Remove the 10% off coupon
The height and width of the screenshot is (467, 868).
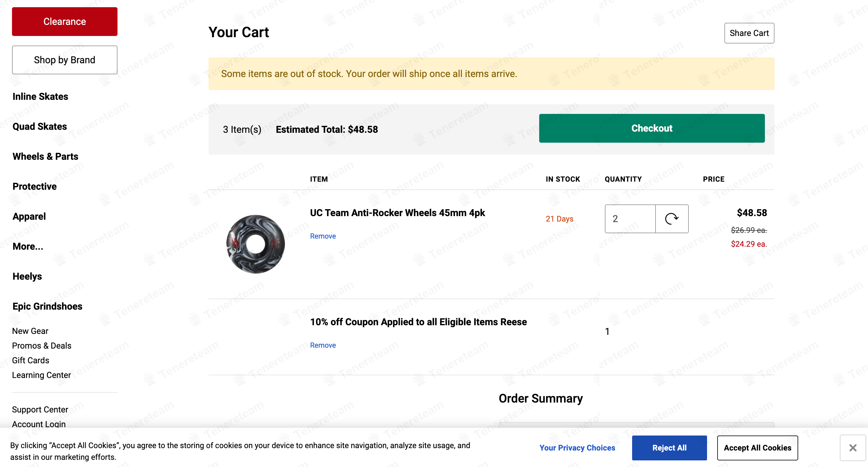323,345
